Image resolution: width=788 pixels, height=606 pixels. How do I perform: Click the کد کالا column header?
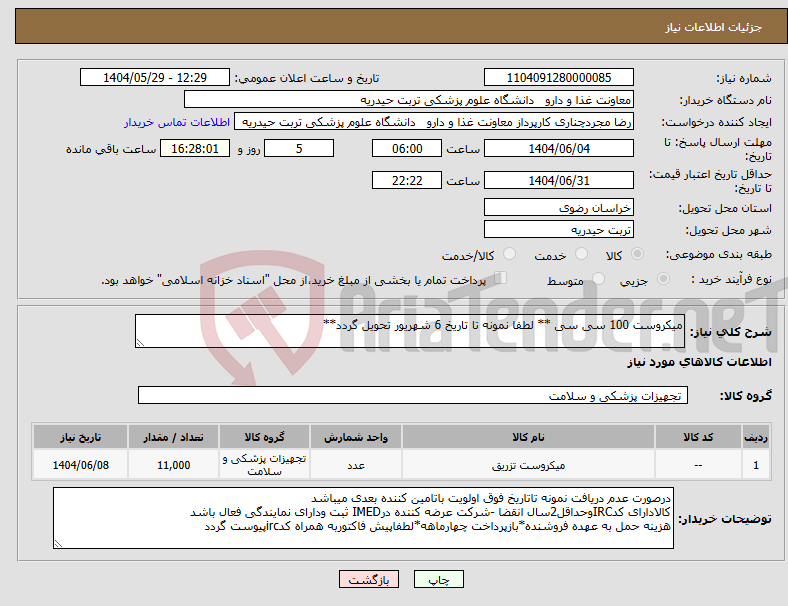coord(698,437)
